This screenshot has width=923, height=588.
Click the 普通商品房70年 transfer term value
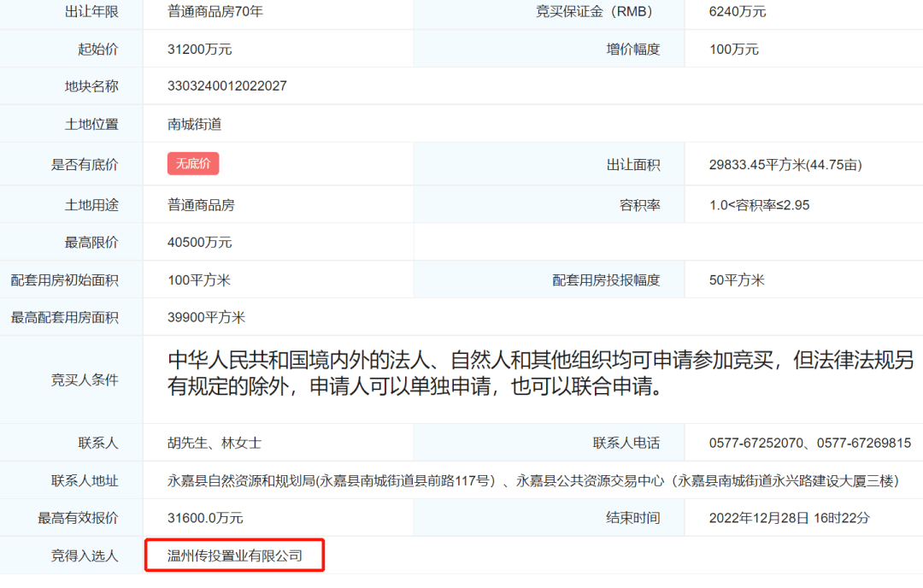tap(214, 12)
